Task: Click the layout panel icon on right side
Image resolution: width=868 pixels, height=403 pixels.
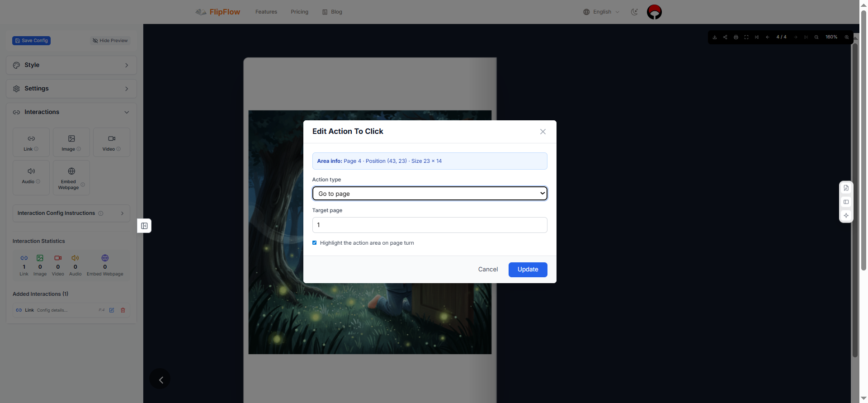Action: click(846, 202)
